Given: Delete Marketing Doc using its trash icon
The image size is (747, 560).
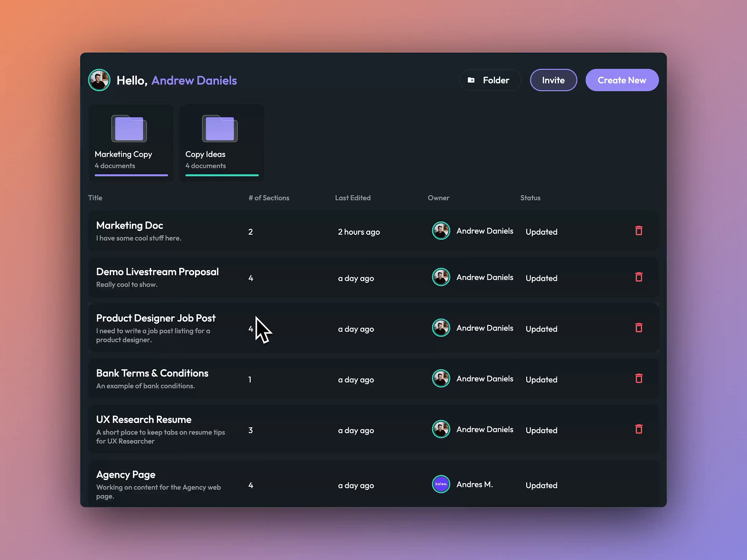Looking at the screenshot, I should [x=639, y=231].
